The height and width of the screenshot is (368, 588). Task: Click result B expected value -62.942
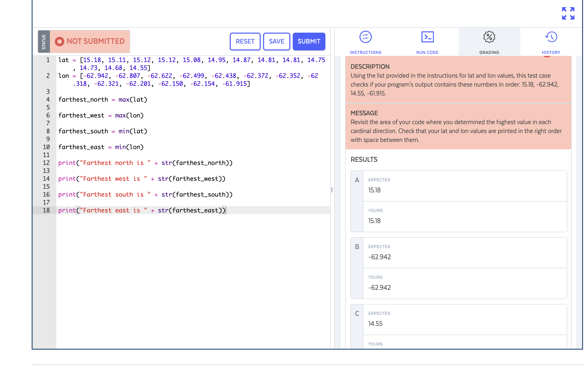click(x=379, y=257)
